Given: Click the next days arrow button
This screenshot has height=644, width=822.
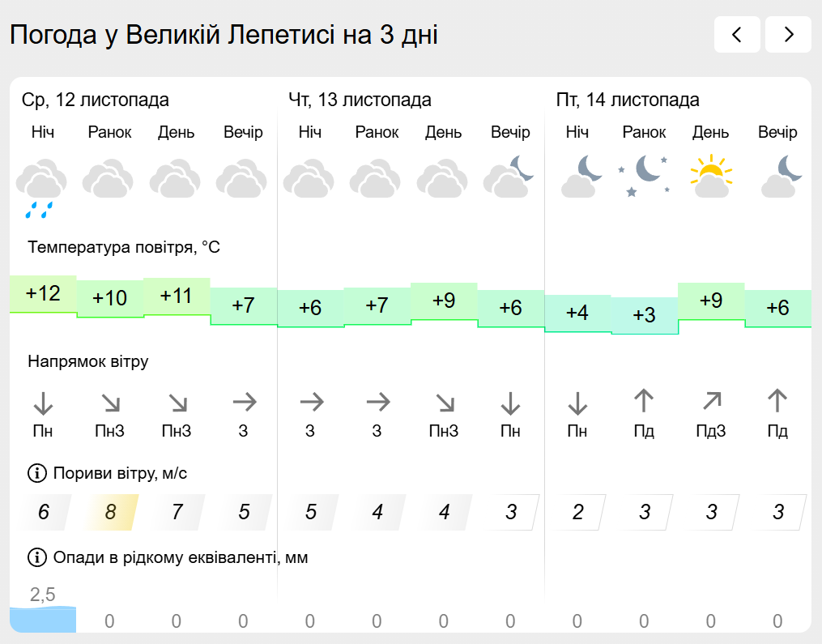Looking at the screenshot, I should [x=788, y=34].
